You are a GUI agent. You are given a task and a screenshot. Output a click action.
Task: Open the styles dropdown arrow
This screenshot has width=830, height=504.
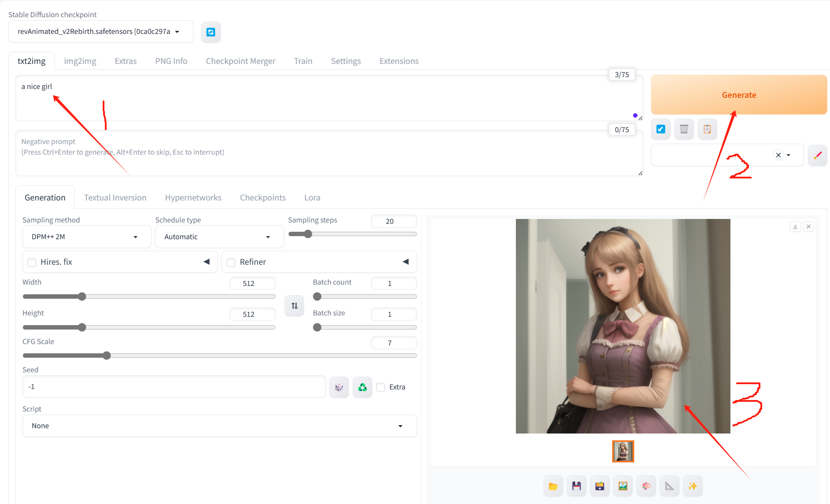coord(789,155)
